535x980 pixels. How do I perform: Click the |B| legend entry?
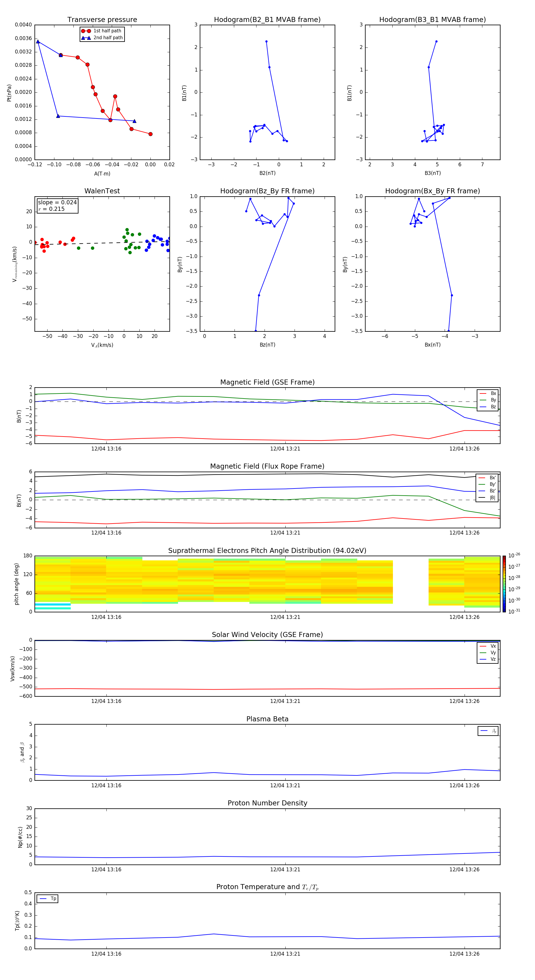[487, 498]
